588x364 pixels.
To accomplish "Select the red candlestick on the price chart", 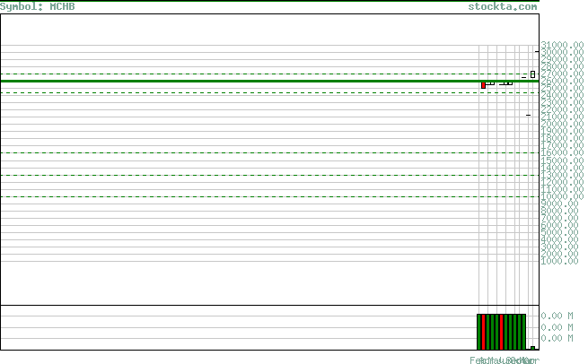I will (483, 85).
